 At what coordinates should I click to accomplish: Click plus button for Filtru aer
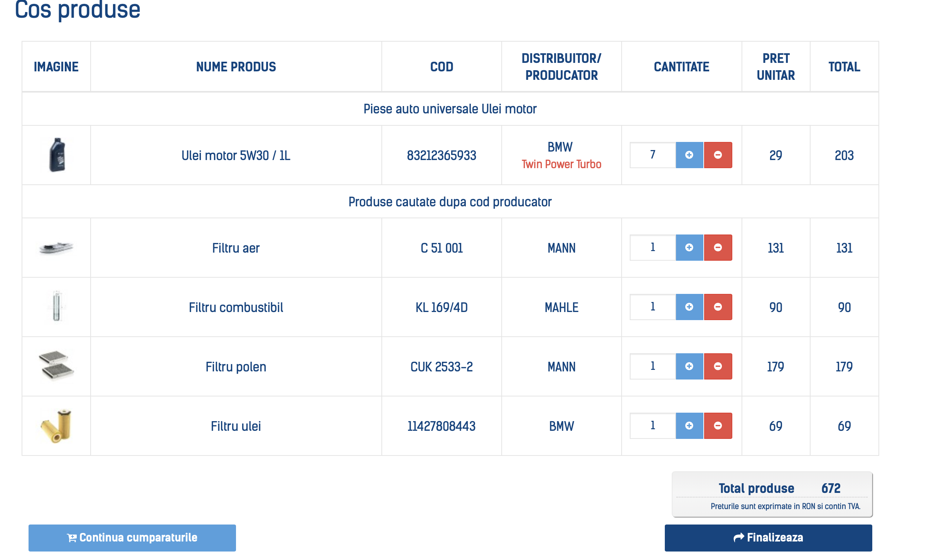pyautogui.click(x=689, y=248)
